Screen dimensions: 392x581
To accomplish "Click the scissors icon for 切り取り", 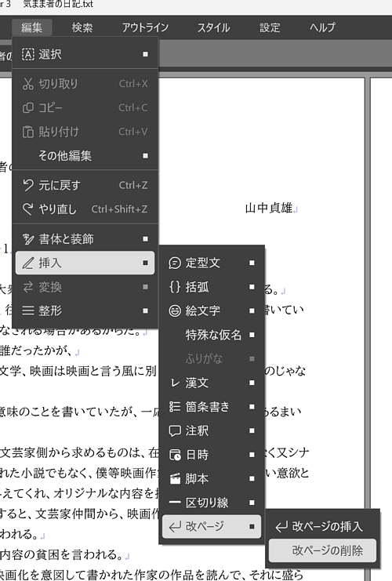I will click(27, 84).
